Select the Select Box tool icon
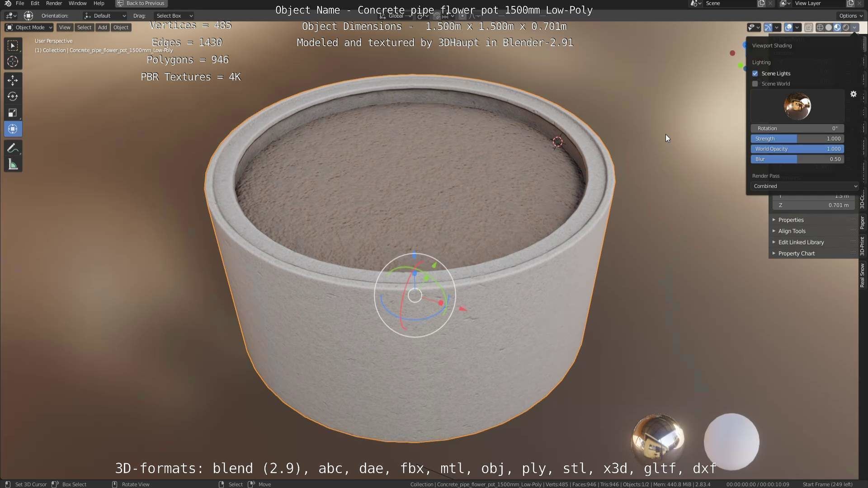 pyautogui.click(x=13, y=45)
